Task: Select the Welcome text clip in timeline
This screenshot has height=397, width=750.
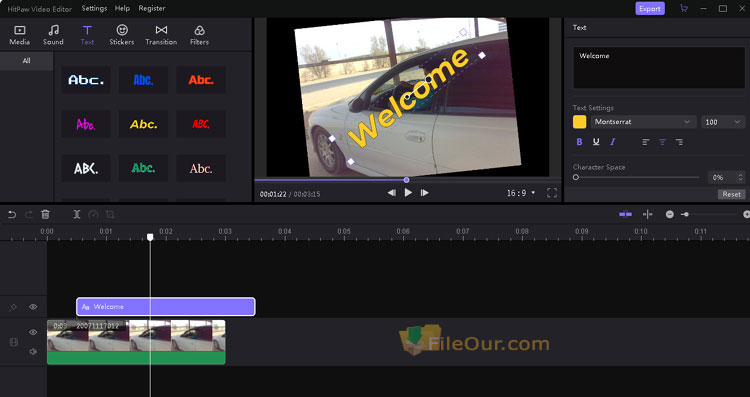Action: tap(166, 307)
